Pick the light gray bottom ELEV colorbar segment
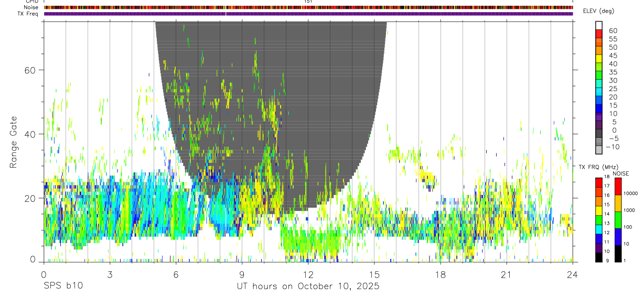The width and height of the screenshot is (644, 297). click(599, 150)
